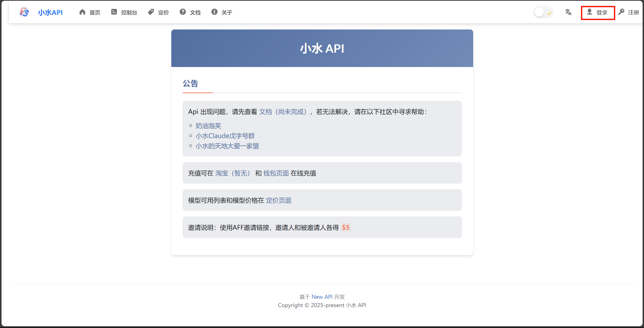
Task: Click the terminal icon beside 控制台
Action: 114,12
